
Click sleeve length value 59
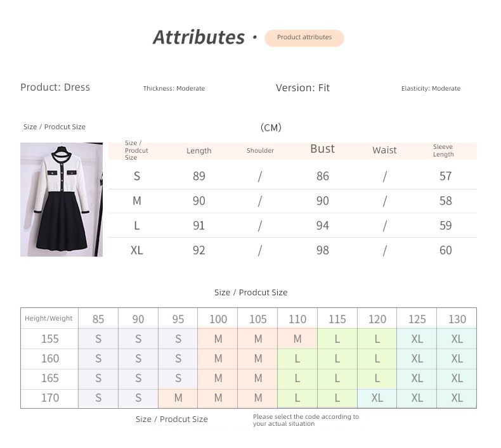tap(445, 226)
